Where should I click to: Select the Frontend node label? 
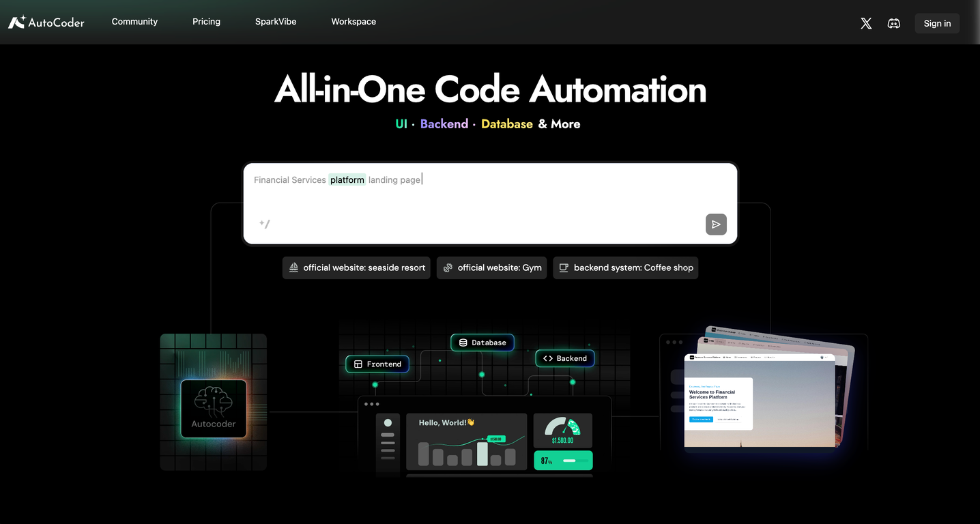377,364
